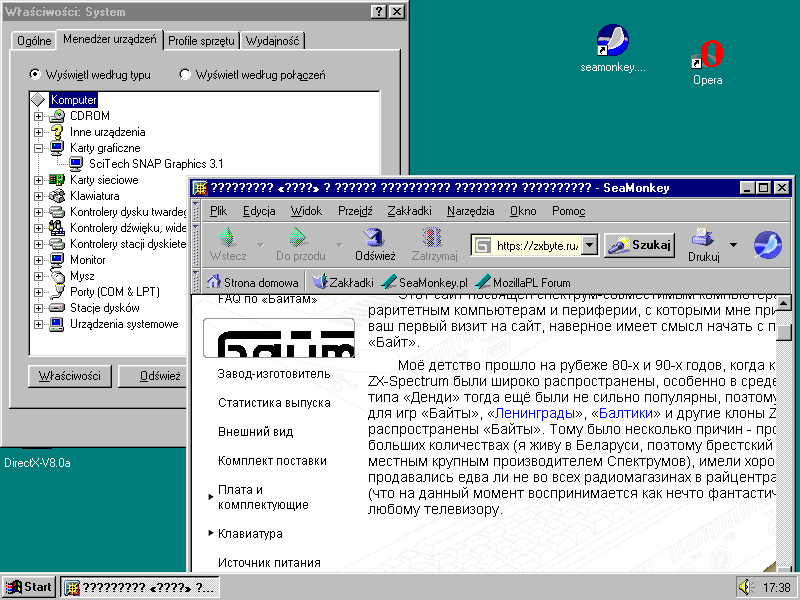Click the Windows Start button
Viewport: 800px width, 600px height.
click(x=29, y=587)
